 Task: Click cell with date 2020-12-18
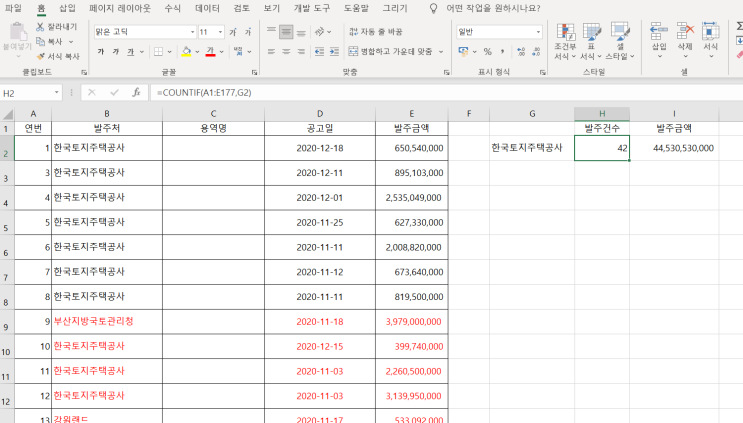click(320, 148)
